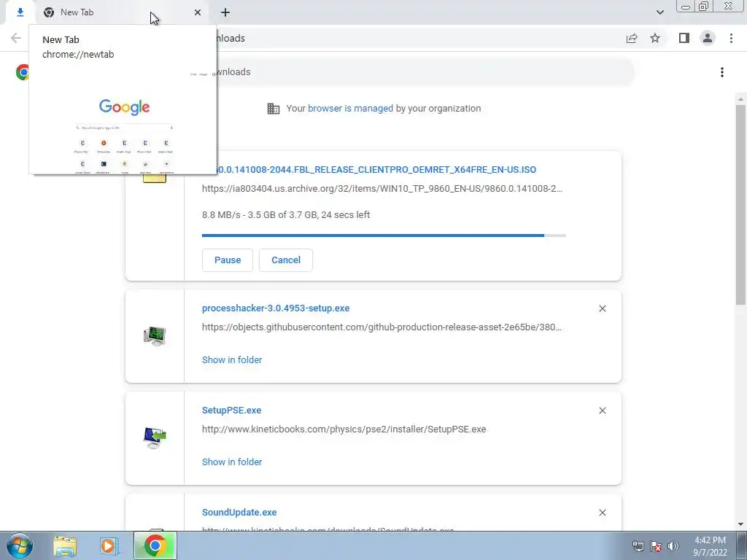Pause the ISO download
Screen dimensions: 747x560
[228, 260]
